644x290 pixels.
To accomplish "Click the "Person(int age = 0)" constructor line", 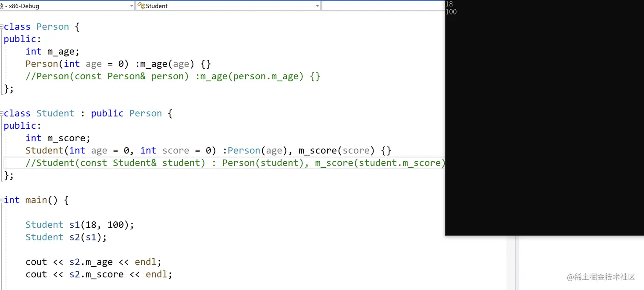I will [118, 64].
